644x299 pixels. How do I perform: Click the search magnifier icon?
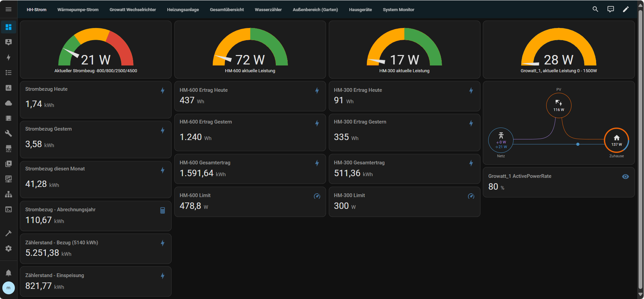595,9
